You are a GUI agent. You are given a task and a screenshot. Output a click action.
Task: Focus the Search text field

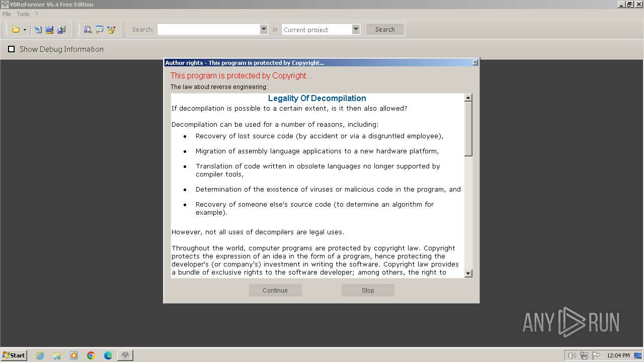point(209,30)
